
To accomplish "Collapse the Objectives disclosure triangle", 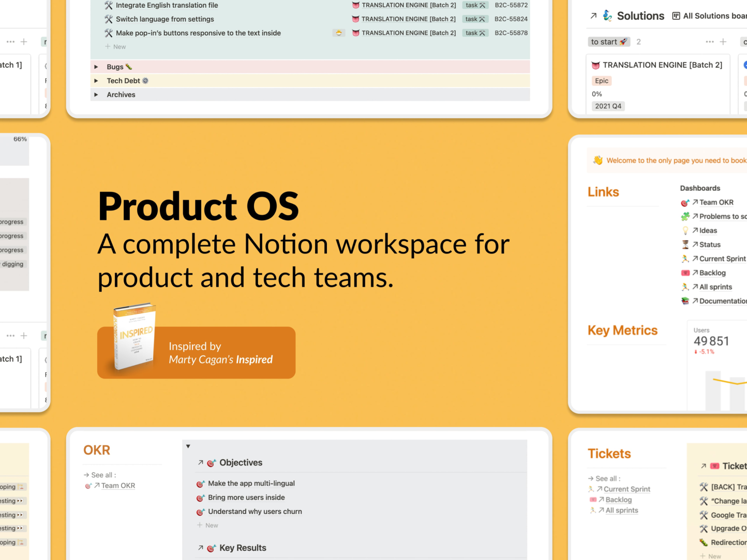I will click(x=188, y=446).
